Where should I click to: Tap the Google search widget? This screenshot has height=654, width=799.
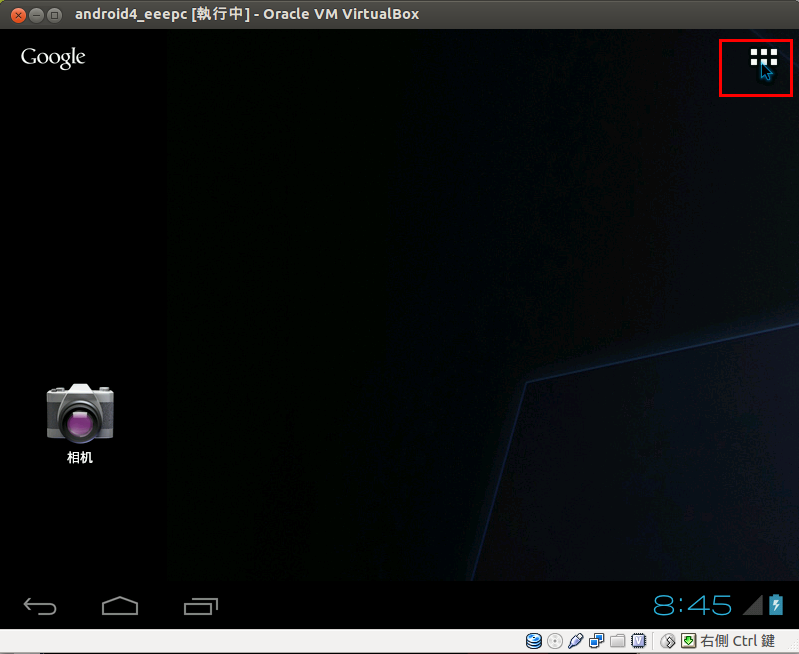53,58
